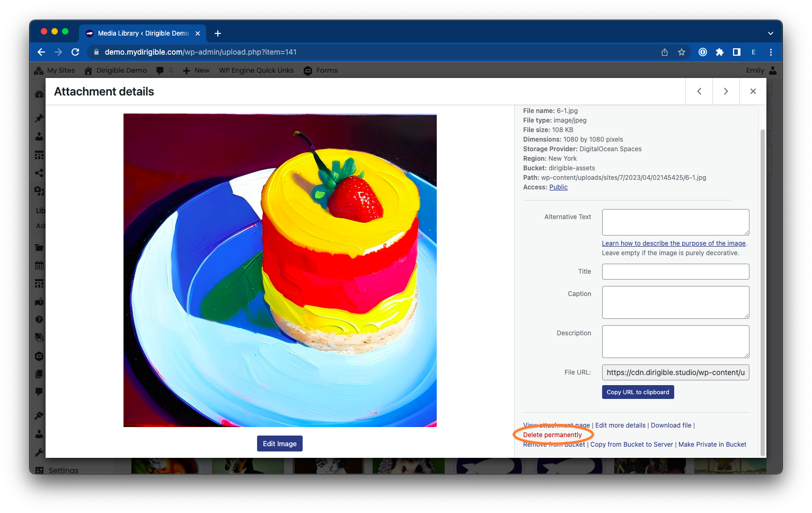Focus the Description text area
This screenshot has width=812, height=513.
[x=675, y=342]
